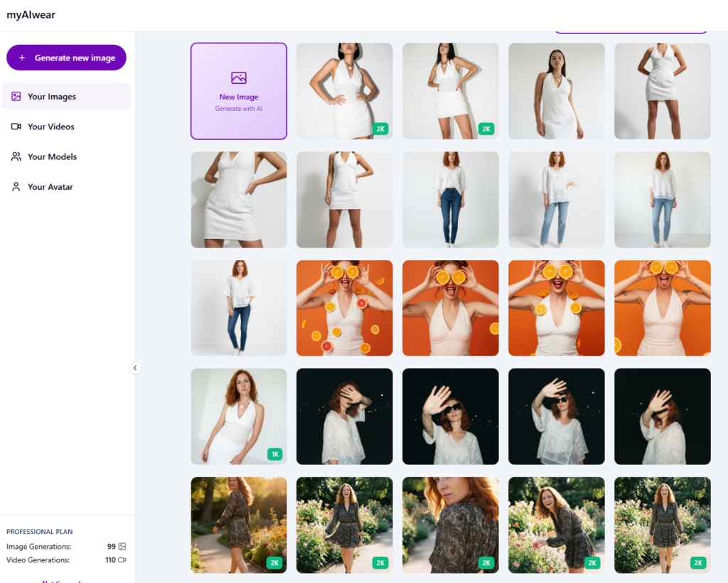Collapse the sidebar with the chevron arrow
Image resolution: width=728 pixels, height=583 pixels.
[x=135, y=368]
